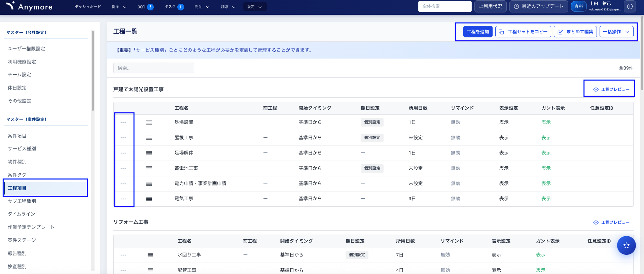Open row options for 足場設置
The image size is (644, 274).
123,123
